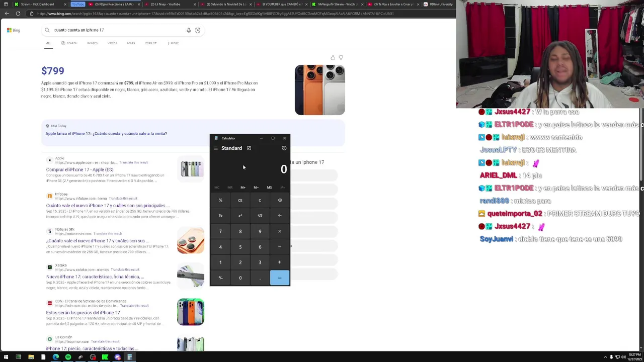Viewport: 644px width, 362px height.
Task: Click the multiply key in Calculator
Action: (x=280, y=231)
